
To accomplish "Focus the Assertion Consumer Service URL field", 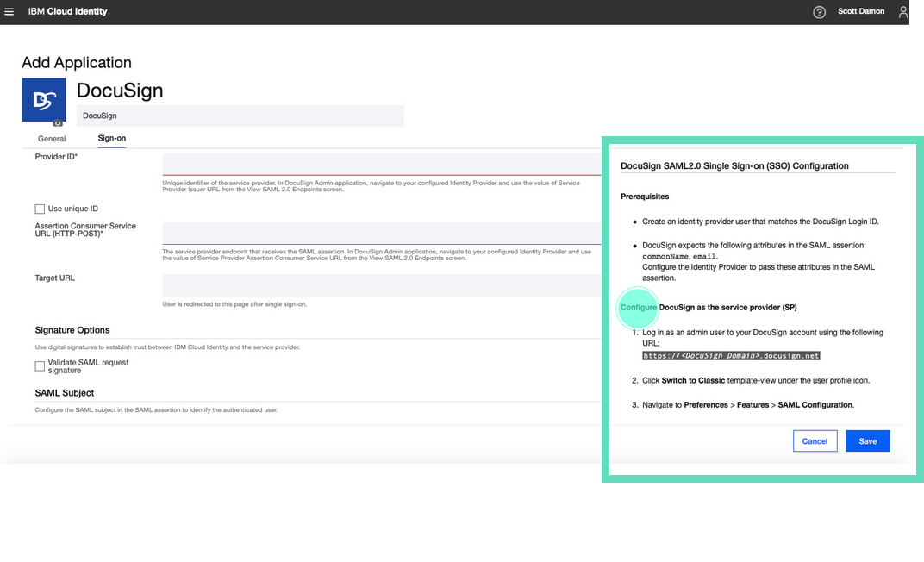I will (x=382, y=234).
